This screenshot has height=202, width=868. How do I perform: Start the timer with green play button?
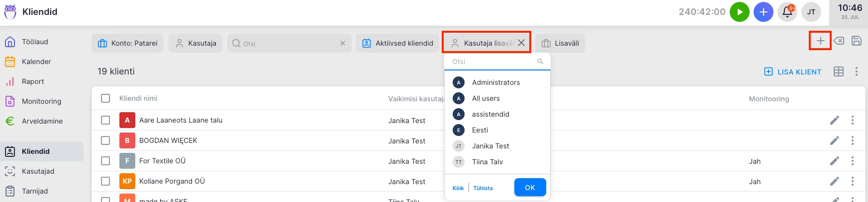739,12
